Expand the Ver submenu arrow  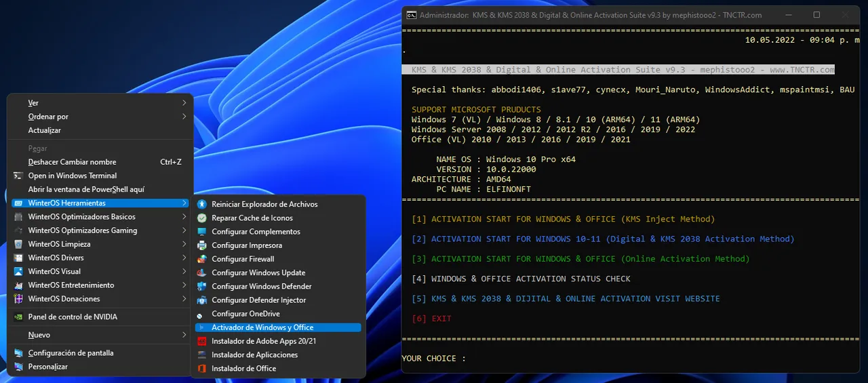click(x=184, y=103)
